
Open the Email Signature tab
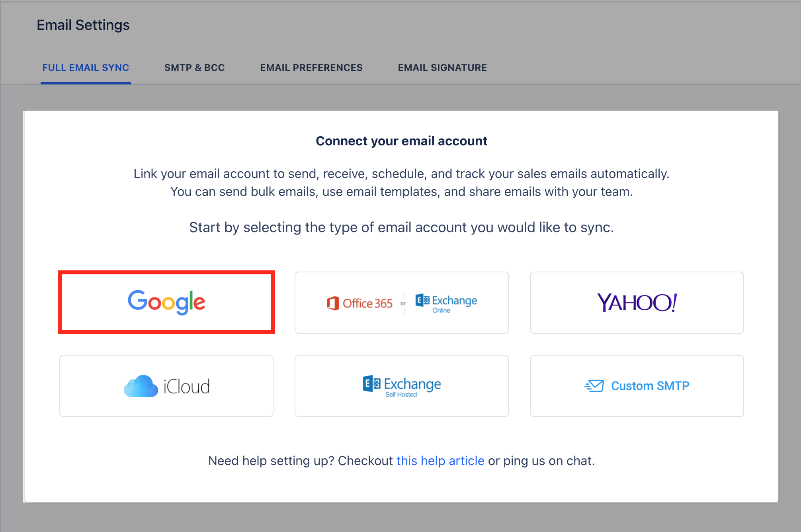[442, 68]
